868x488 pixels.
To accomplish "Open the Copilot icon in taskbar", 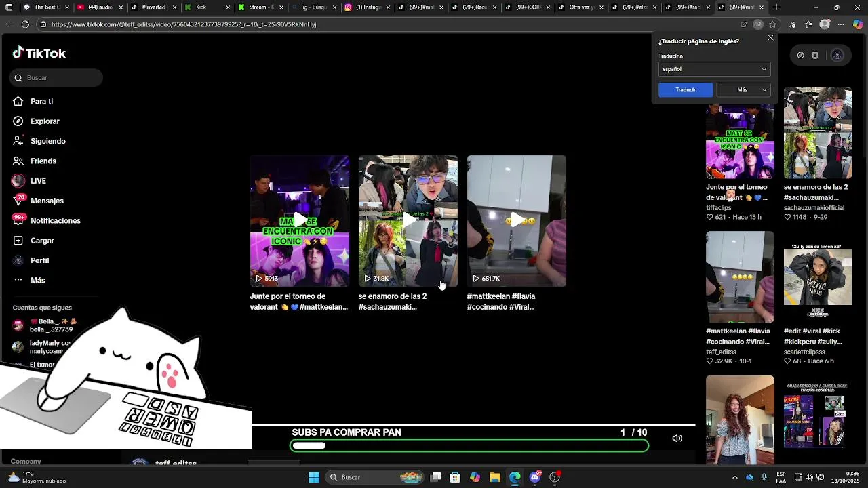I will (475, 477).
